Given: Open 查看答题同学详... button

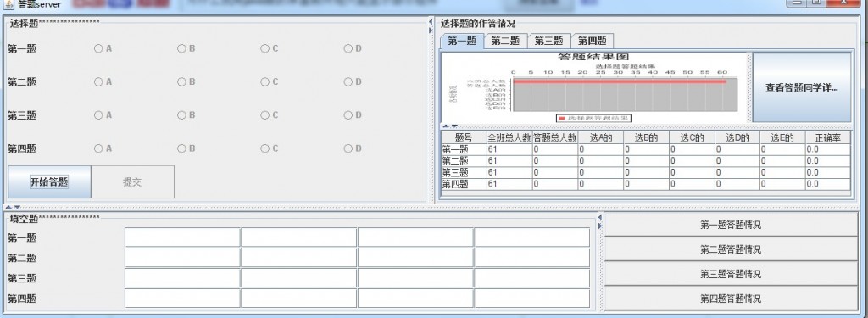Looking at the screenshot, I should click(801, 87).
